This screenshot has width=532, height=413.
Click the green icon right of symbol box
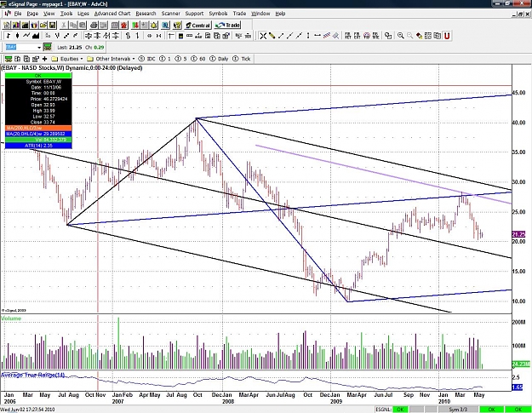[48, 47]
